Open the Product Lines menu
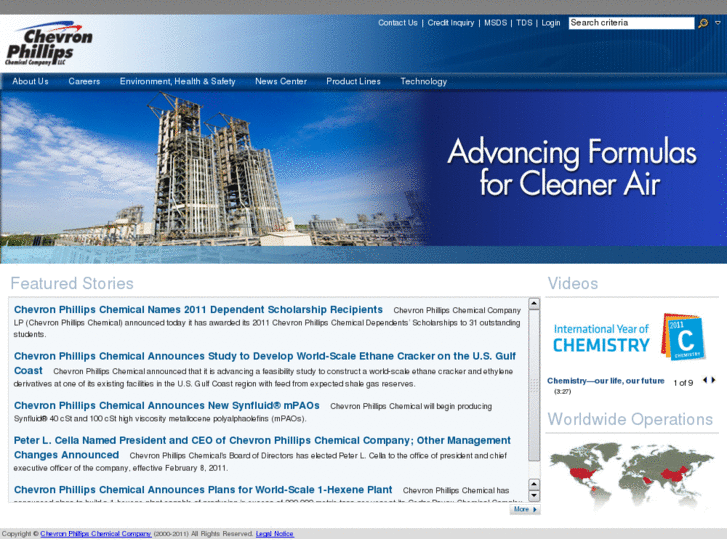Image resolution: width=727 pixels, height=545 pixels. tap(353, 81)
